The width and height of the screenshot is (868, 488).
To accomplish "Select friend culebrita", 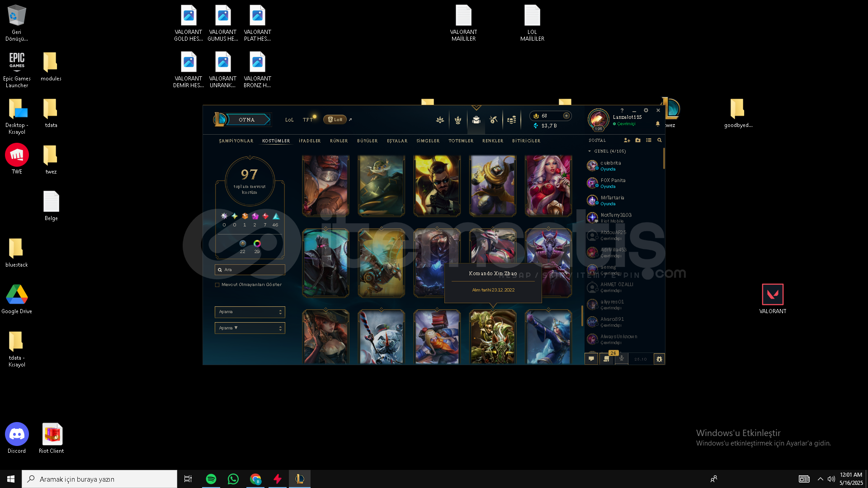I will (x=623, y=166).
